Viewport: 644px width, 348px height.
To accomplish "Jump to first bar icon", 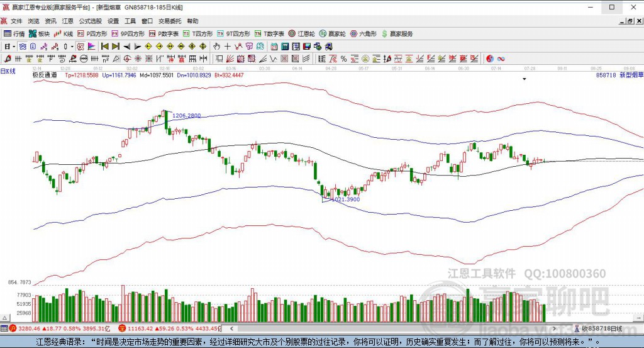I will 105,47.
